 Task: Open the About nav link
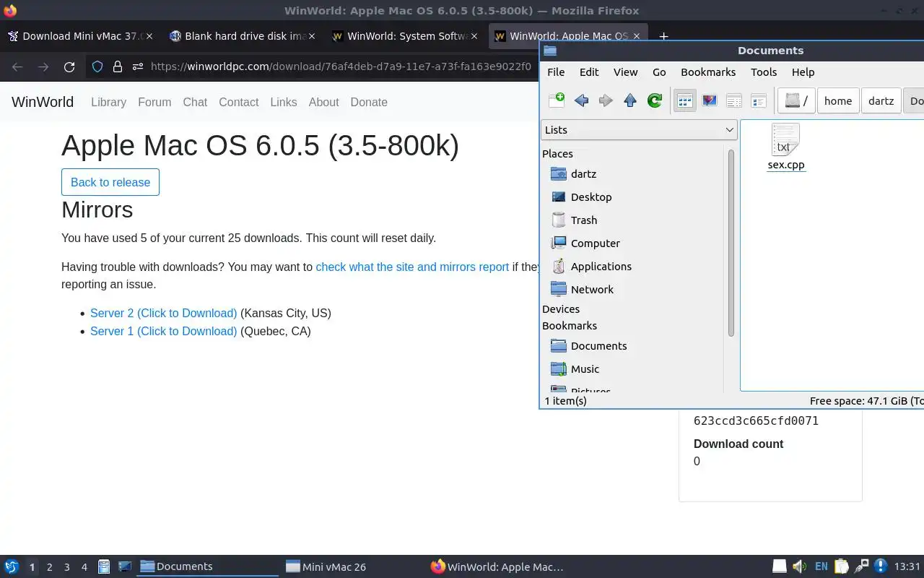pos(323,102)
